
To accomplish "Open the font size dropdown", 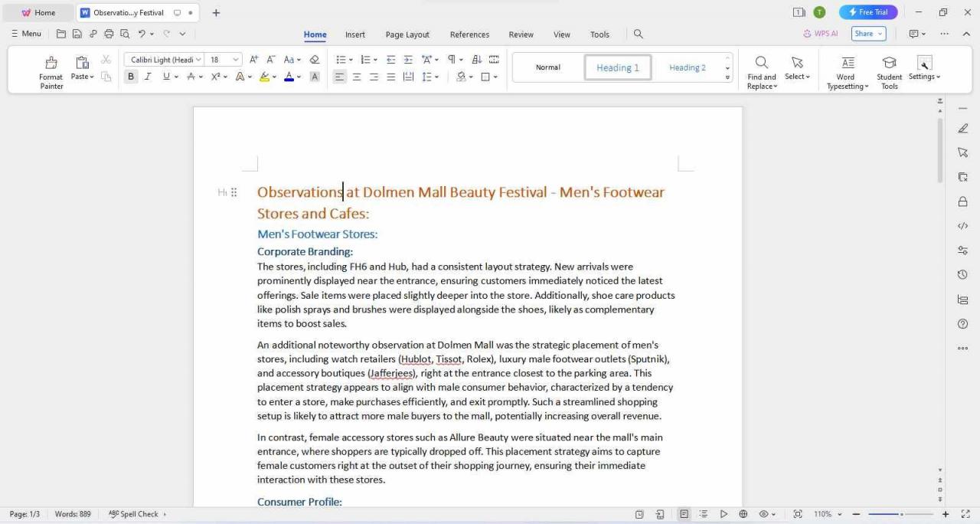I will coord(236,60).
